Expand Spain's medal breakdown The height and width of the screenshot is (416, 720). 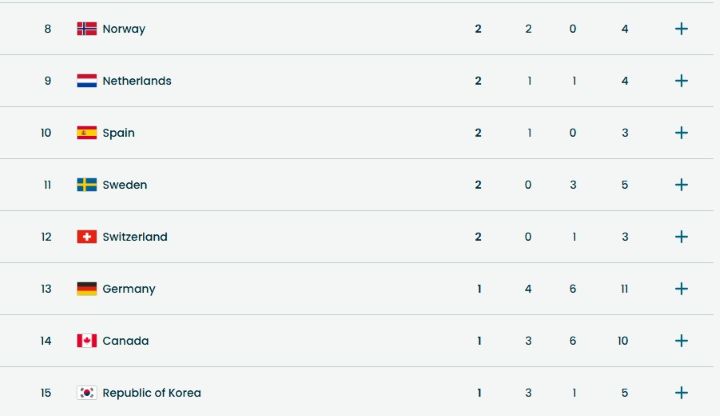(x=681, y=133)
